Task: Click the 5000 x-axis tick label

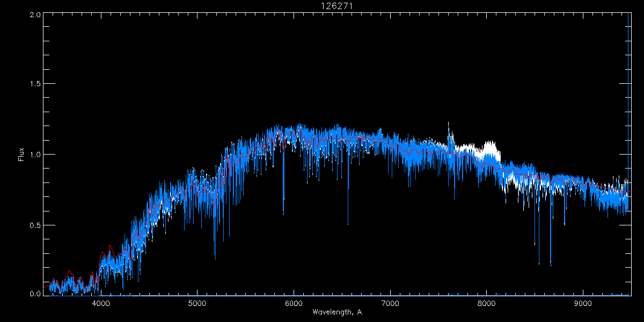Action: click(x=197, y=303)
